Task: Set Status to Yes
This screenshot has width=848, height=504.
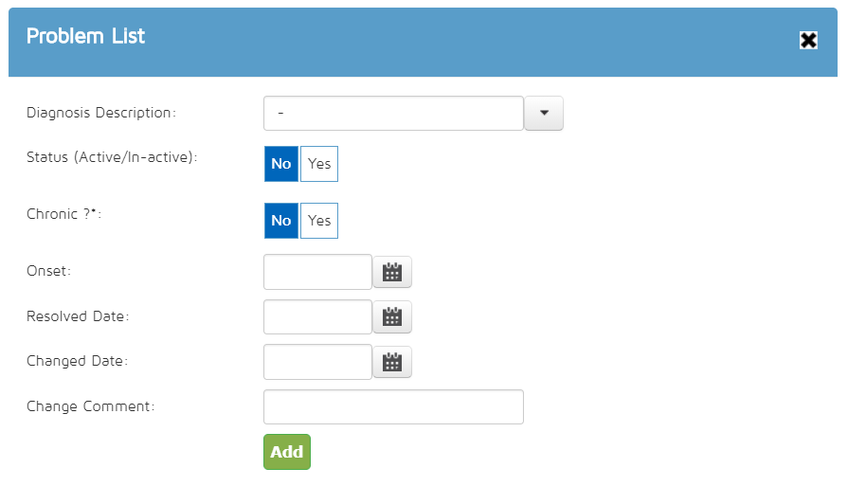Action: pyautogui.click(x=319, y=164)
